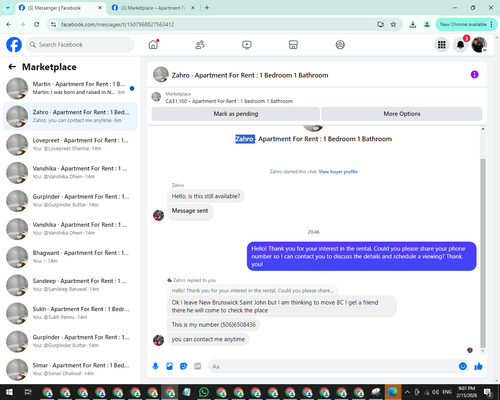Screen dimensions: 500x400
Task: Open the Facebook home logo
Action: (14, 45)
